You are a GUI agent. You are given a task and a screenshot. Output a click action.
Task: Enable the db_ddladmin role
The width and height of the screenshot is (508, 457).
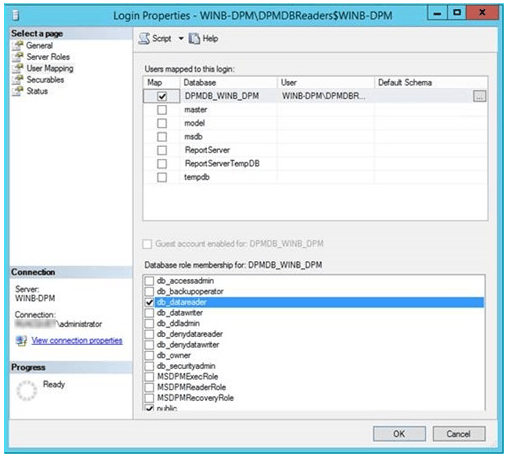click(149, 323)
